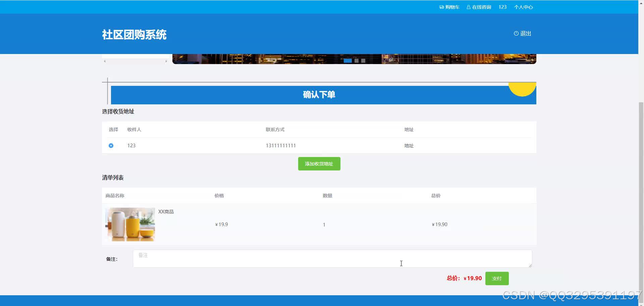The image size is (644, 306).
Task: Click the 数量 column header
Action: click(x=327, y=196)
